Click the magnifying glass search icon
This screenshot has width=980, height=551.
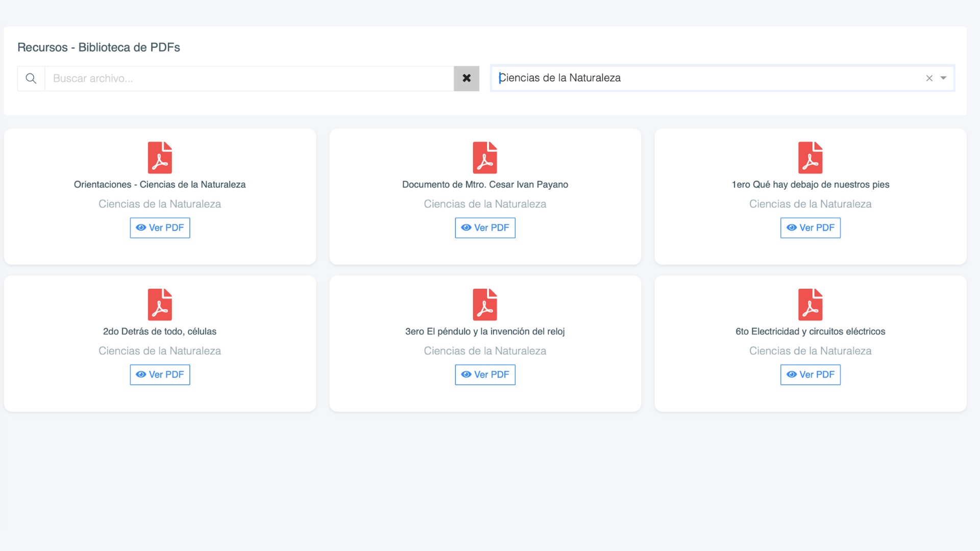(x=31, y=79)
